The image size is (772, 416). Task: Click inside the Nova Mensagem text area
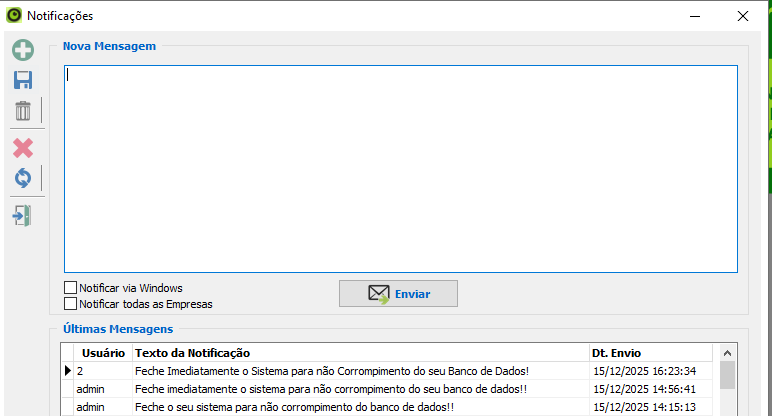coord(400,168)
